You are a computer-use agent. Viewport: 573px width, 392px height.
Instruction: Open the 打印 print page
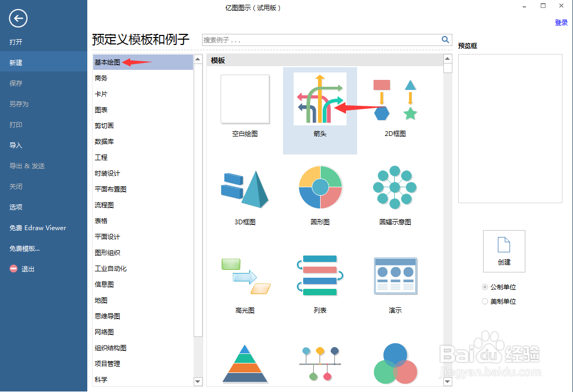coord(16,124)
